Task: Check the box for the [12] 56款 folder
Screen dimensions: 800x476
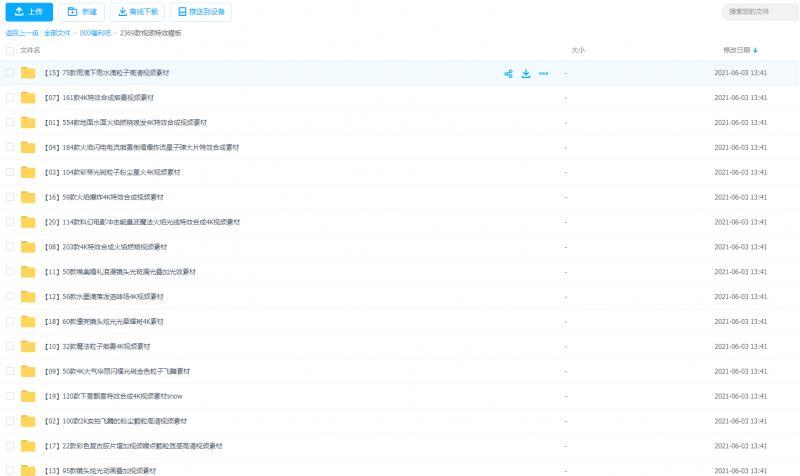Action: pyautogui.click(x=10, y=296)
